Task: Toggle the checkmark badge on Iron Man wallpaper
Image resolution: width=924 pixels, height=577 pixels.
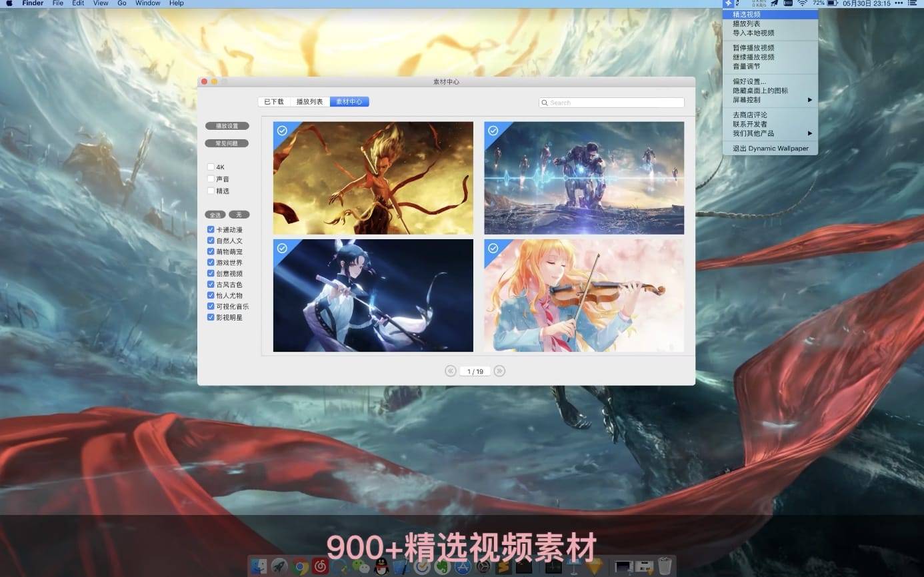Action: click(x=493, y=131)
